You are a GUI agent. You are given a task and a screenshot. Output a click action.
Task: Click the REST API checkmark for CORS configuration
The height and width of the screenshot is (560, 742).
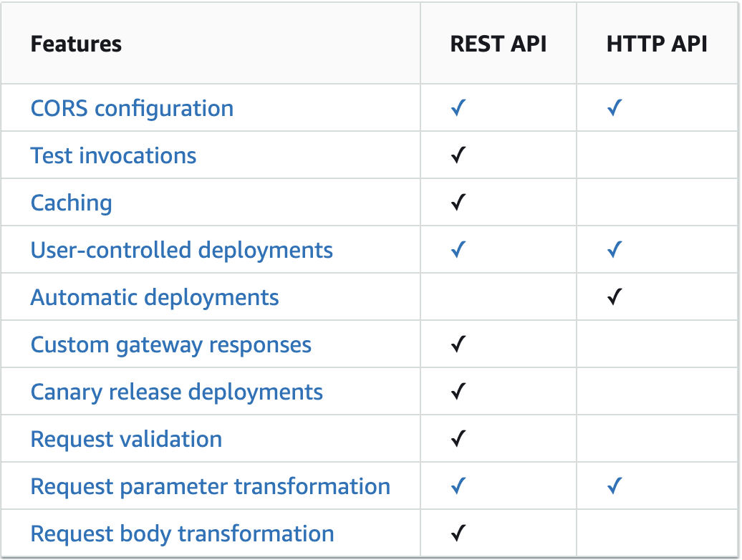[458, 109]
